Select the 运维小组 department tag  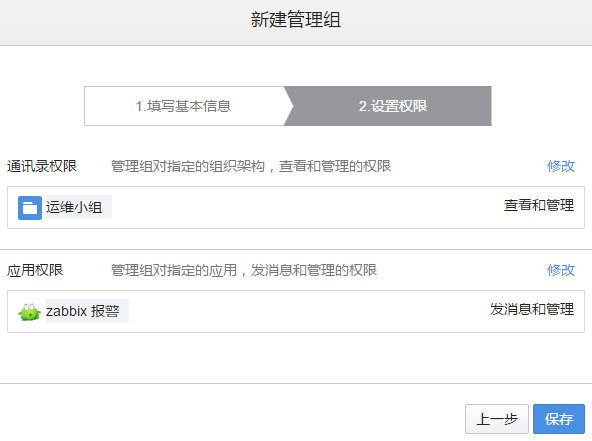[x=79, y=207]
